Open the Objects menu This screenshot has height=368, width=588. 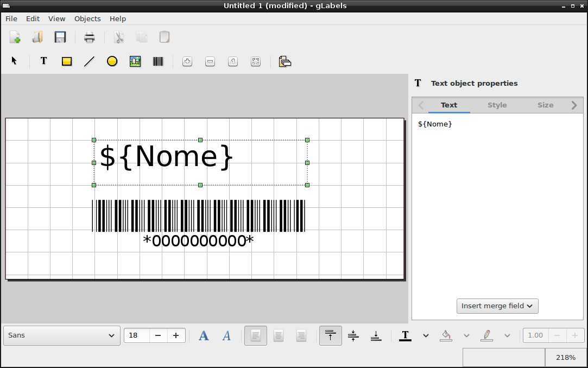(x=87, y=19)
